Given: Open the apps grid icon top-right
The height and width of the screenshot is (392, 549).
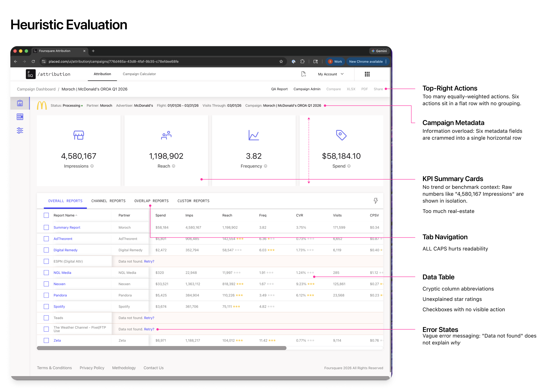Looking at the screenshot, I should pyautogui.click(x=367, y=74).
